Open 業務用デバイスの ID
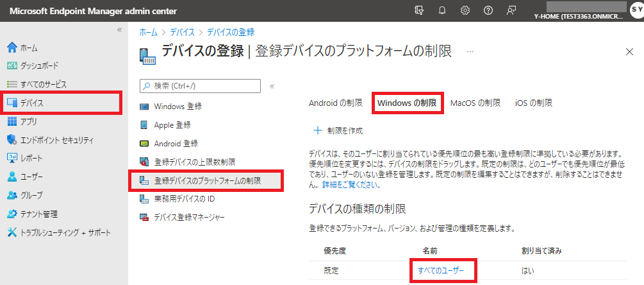Image resolution: width=644 pixels, height=285 pixels. [185, 198]
